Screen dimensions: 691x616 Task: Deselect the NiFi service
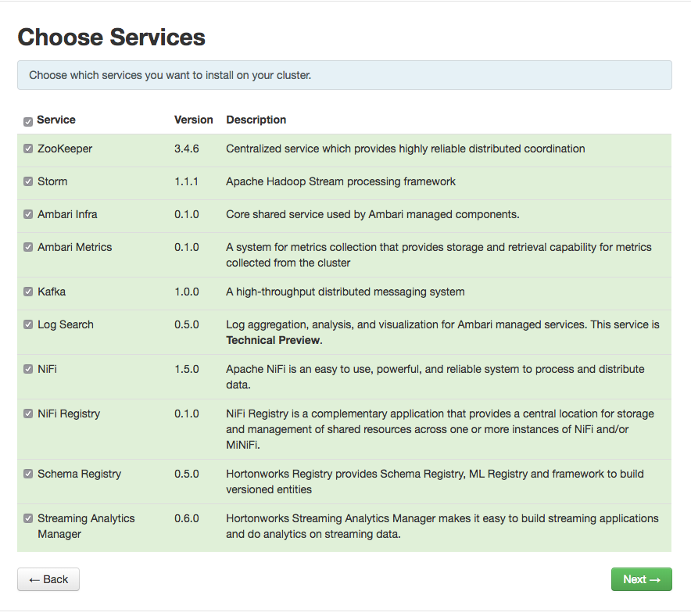pos(28,369)
